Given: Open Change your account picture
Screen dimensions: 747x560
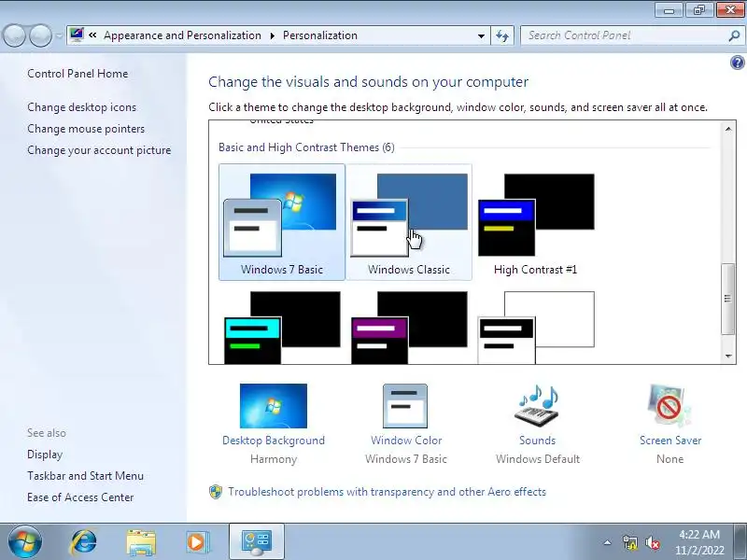Looking at the screenshot, I should coord(99,150).
